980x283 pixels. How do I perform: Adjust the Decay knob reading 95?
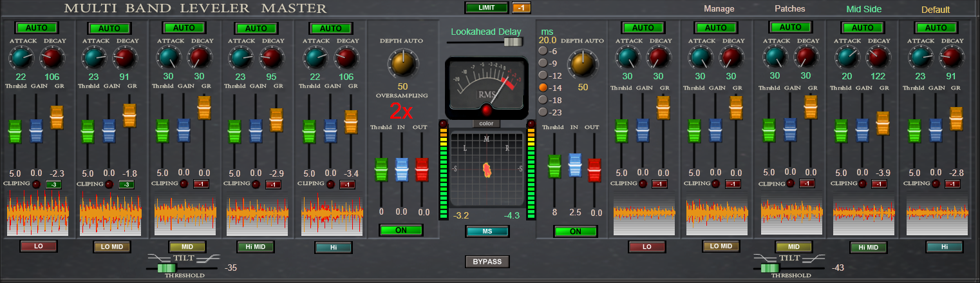click(272, 58)
